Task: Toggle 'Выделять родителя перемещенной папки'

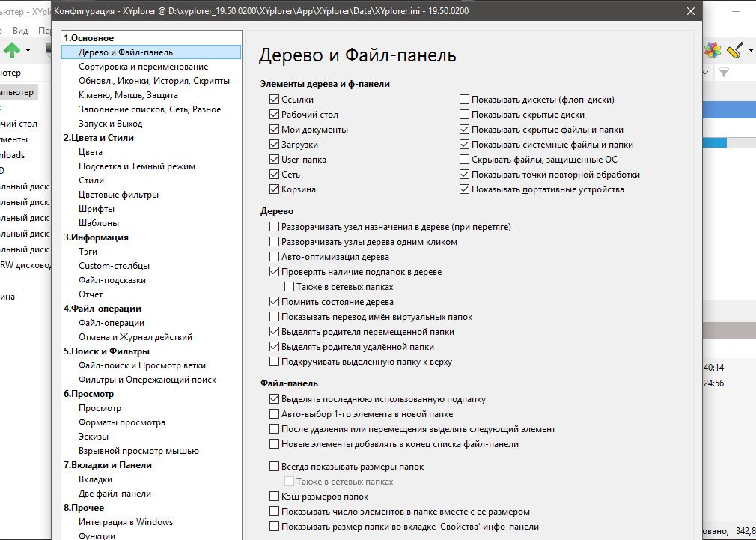Action: click(275, 332)
